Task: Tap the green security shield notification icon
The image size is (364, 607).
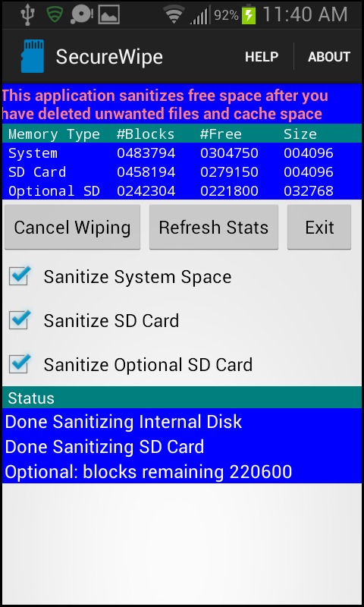Action: click(54, 14)
